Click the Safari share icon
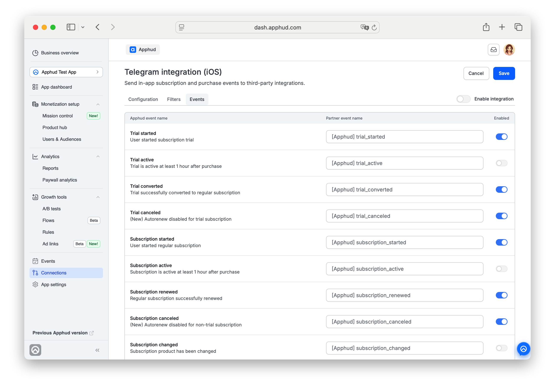Screen dimensions: 555x392 486,27
